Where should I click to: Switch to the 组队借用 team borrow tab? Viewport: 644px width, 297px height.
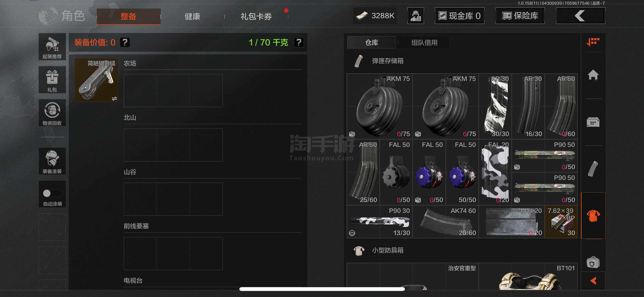[424, 43]
